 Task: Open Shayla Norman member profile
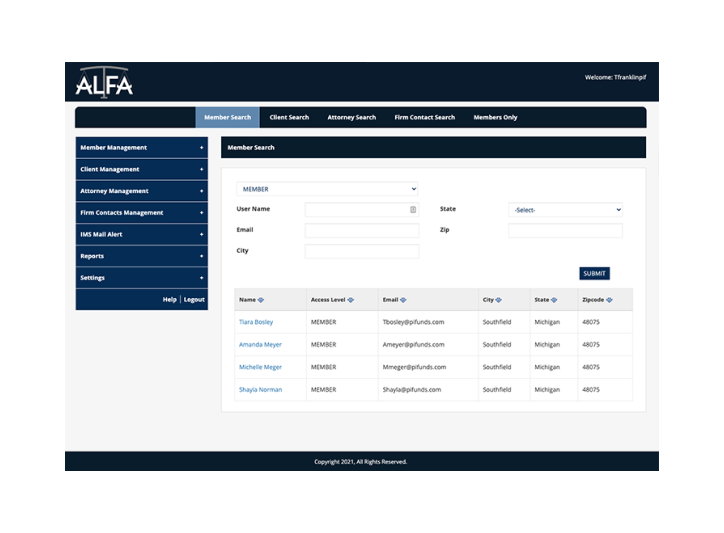(260, 390)
